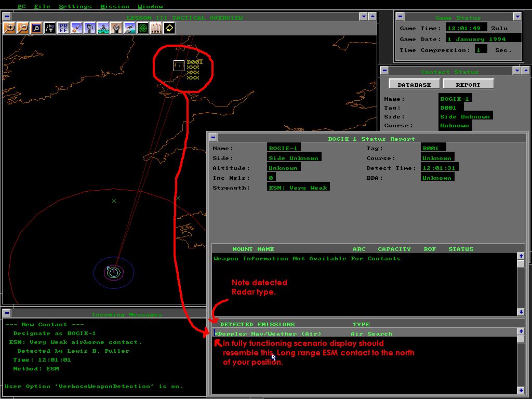Click the Time Compression value field
Screen dimensions: 532x399
point(481,49)
